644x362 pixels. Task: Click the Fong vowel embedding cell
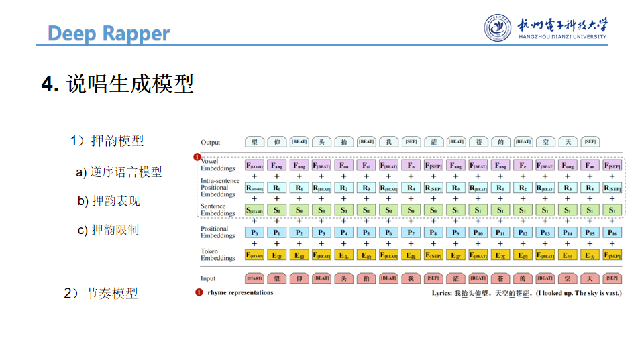click(x=568, y=166)
